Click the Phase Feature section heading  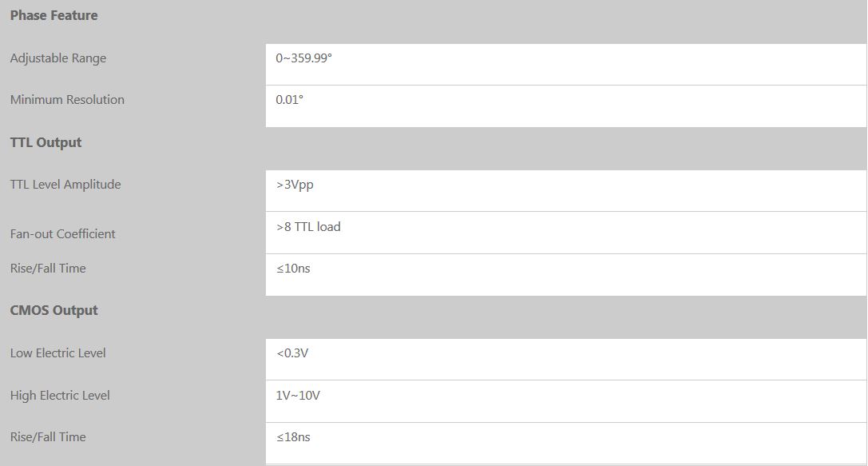[54, 16]
